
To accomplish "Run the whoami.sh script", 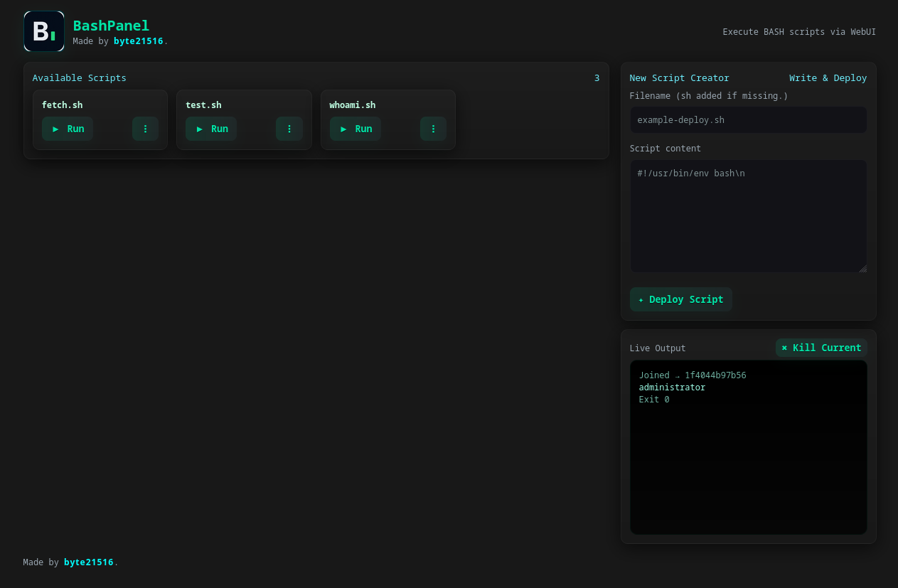I will pyautogui.click(x=356, y=129).
